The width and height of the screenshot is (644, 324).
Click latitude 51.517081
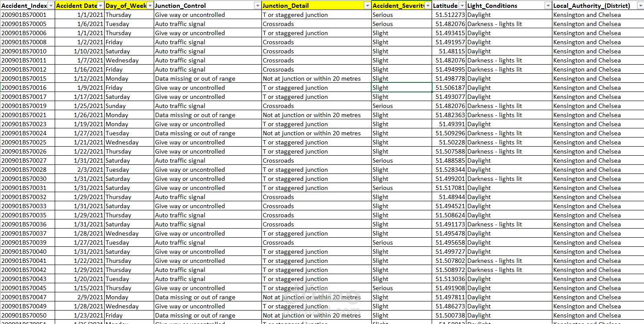tap(449, 188)
